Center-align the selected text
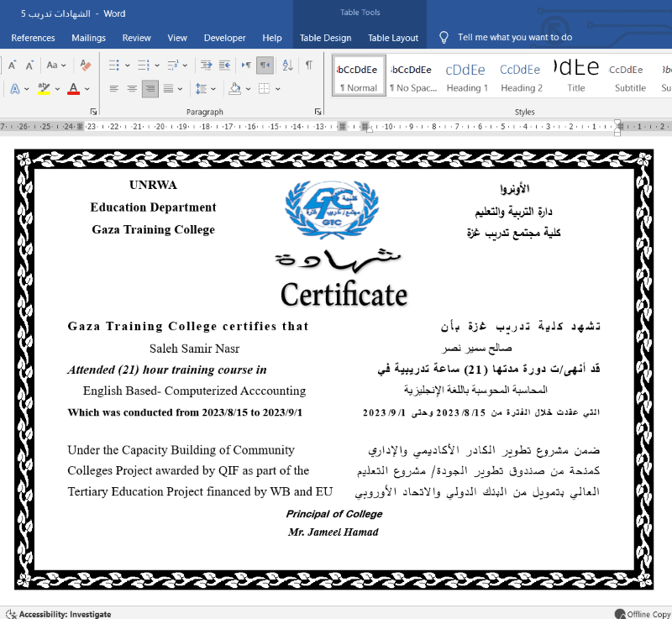 point(132,88)
